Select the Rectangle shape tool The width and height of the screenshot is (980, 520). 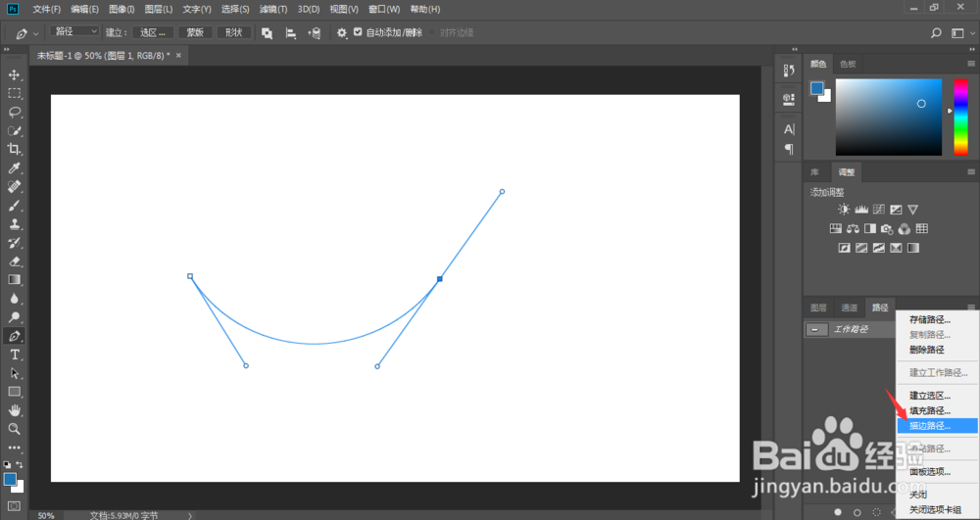pyautogui.click(x=15, y=392)
